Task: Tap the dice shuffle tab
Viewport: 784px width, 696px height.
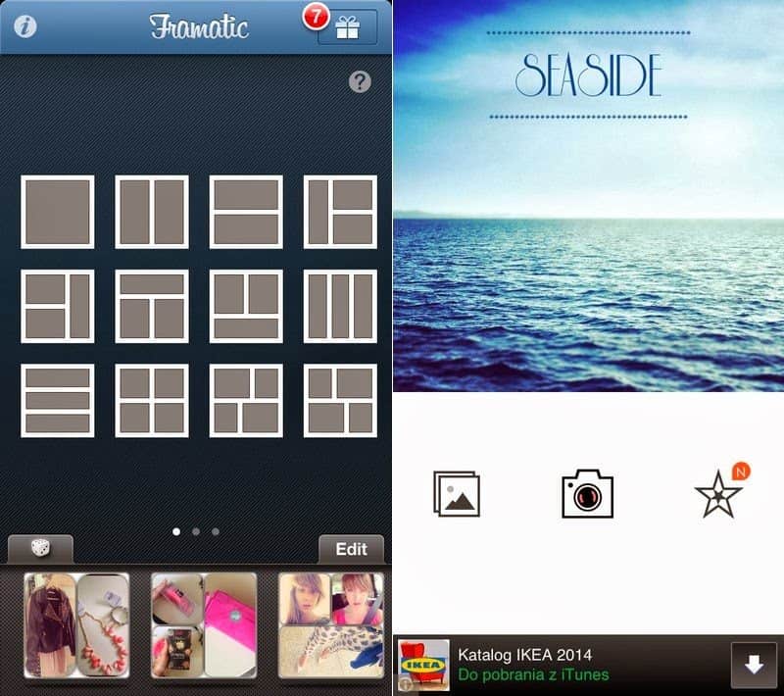Action: 40,549
